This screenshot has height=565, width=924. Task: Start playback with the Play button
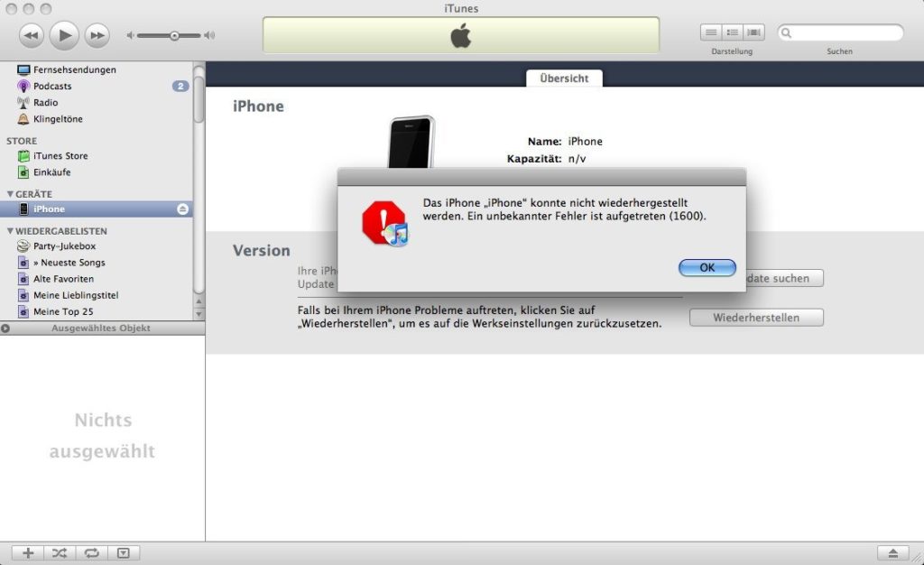point(64,35)
